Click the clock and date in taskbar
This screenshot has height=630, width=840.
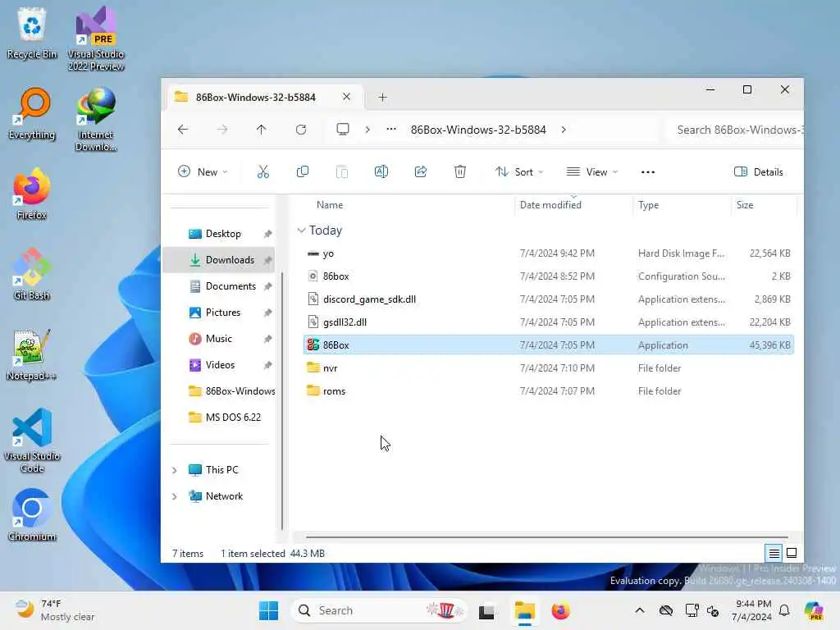coord(752,610)
